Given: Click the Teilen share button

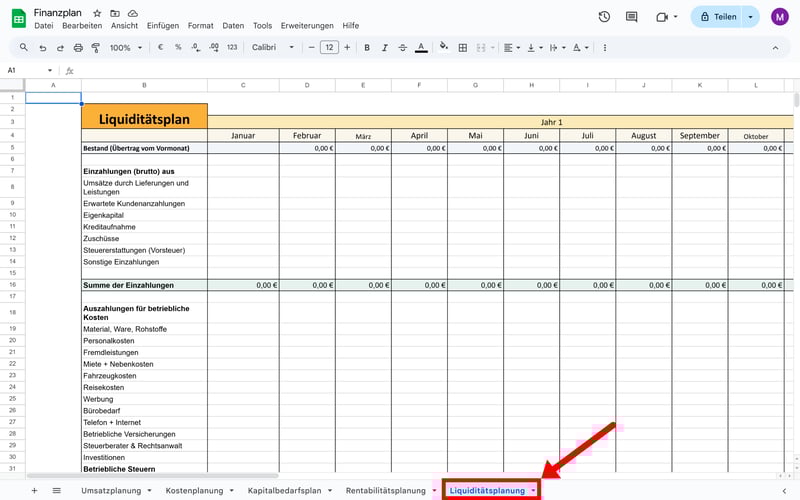Looking at the screenshot, I should [718, 17].
